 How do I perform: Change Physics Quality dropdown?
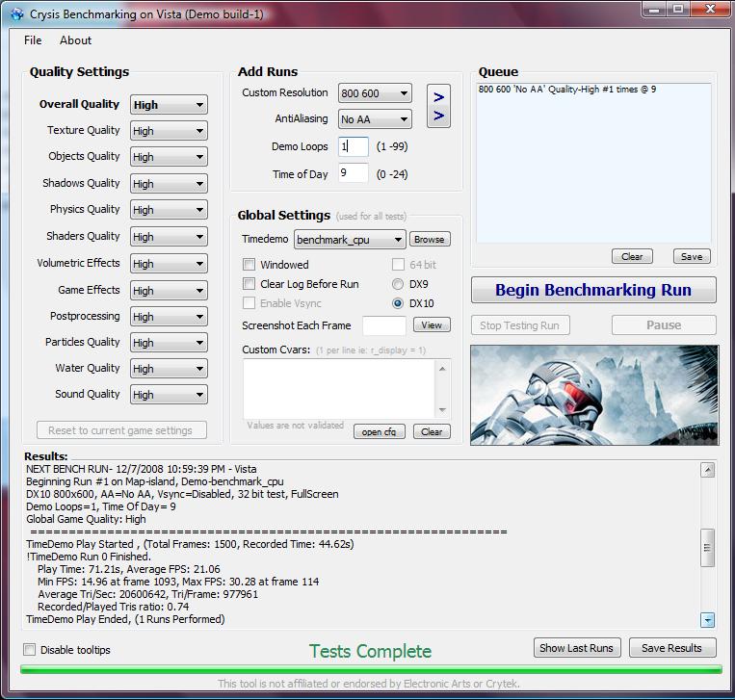(169, 210)
